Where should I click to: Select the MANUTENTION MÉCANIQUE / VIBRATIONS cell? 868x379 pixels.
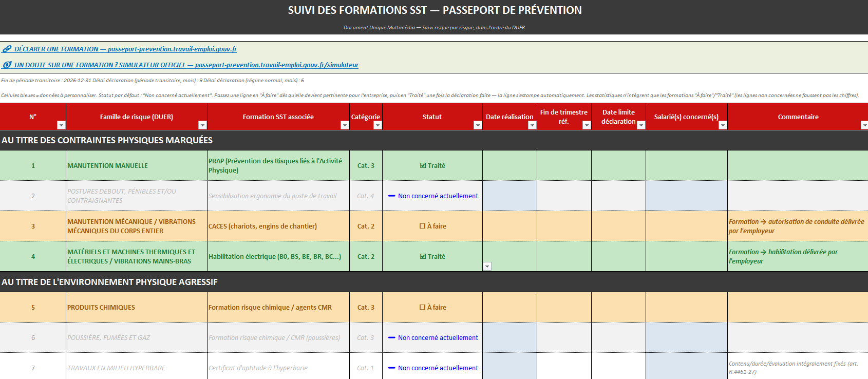(x=137, y=226)
